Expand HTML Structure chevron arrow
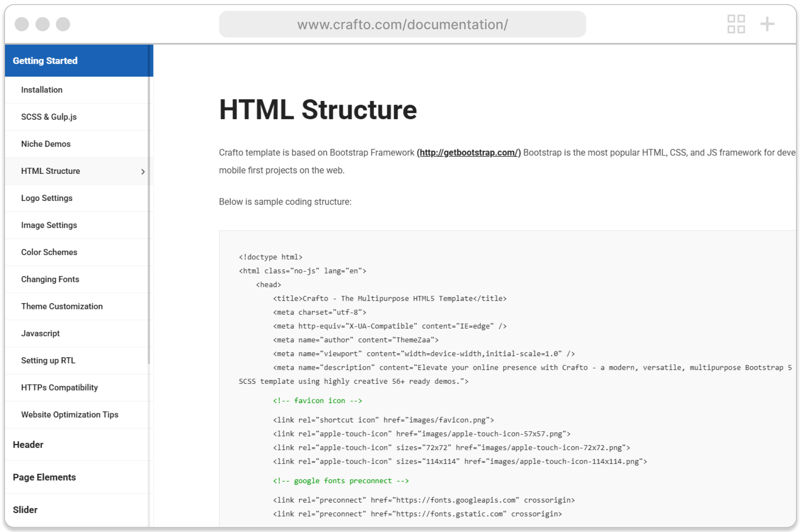Image resolution: width=801 pixels, height=532 pixels. pyautogui.click(x=143, y=171)
